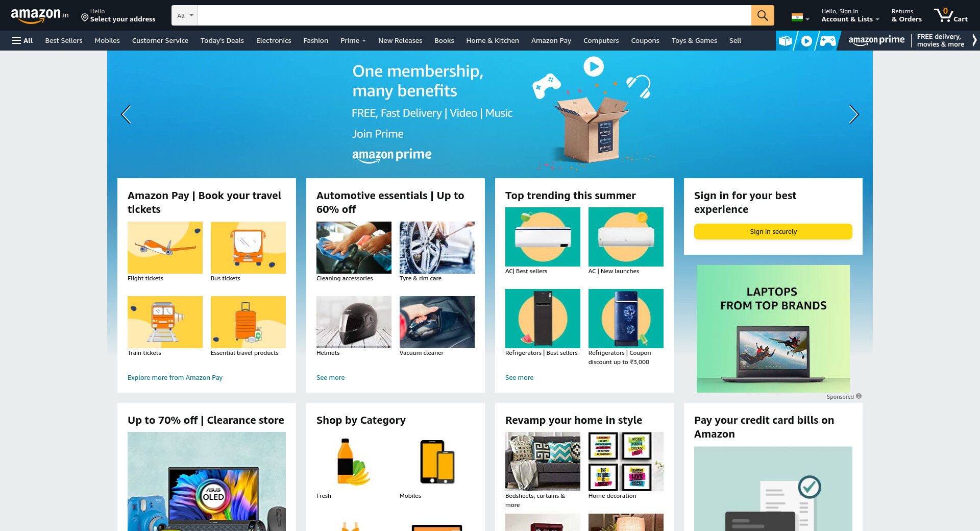Click the orange search magnifier button

click(763, 15)
